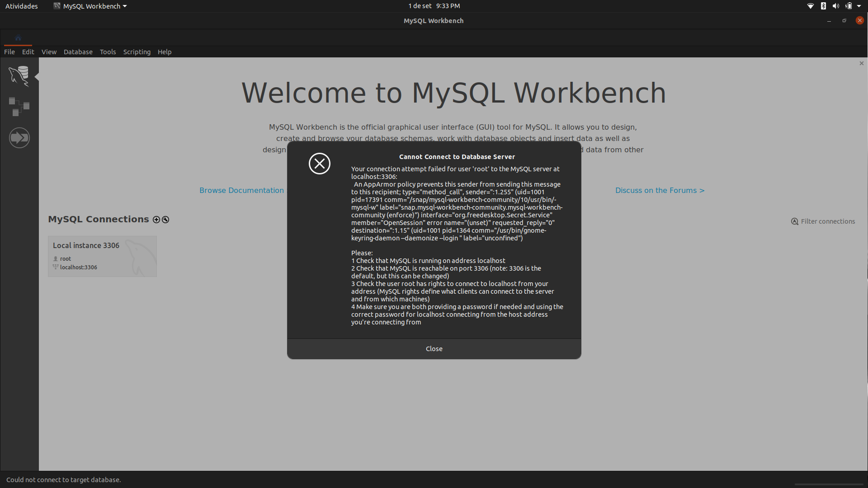This screenshot has width=868, height=488.
Task: Expand the system menu arrow
Action: click(859, 6)
